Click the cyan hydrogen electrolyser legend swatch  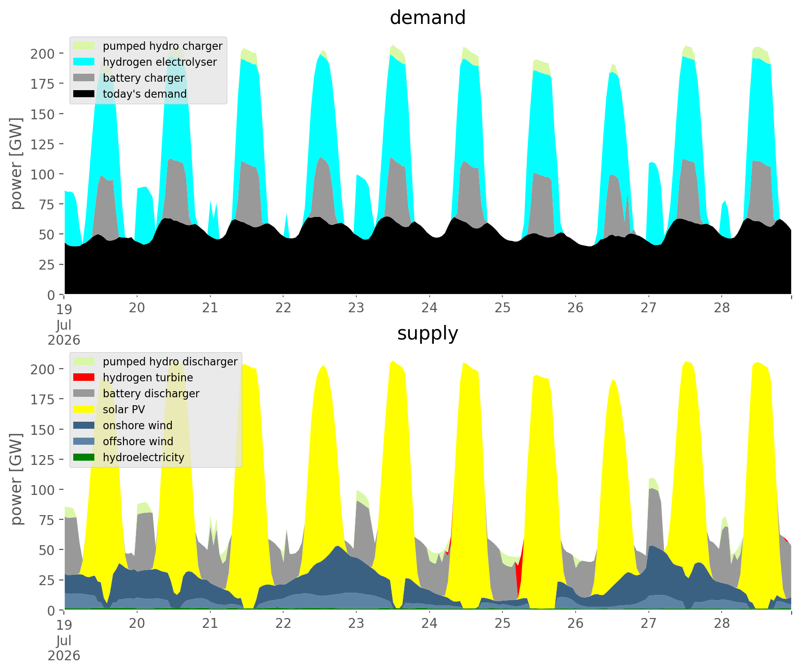(x=84, y=62)
